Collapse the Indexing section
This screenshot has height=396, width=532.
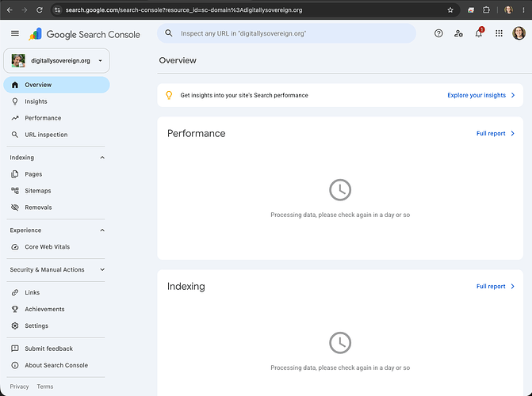click(x=102, y=158)
